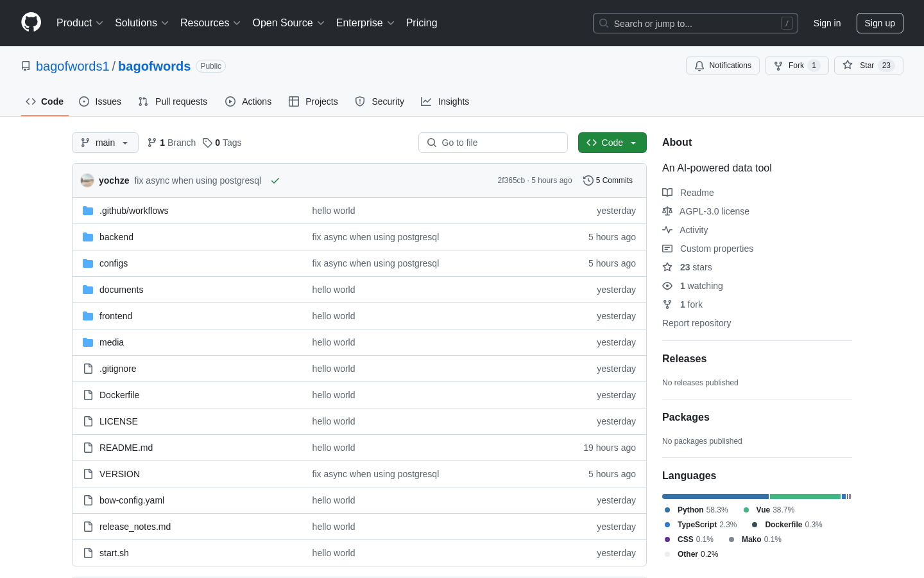Click the 2f365cb commit hash

point(511,180)
